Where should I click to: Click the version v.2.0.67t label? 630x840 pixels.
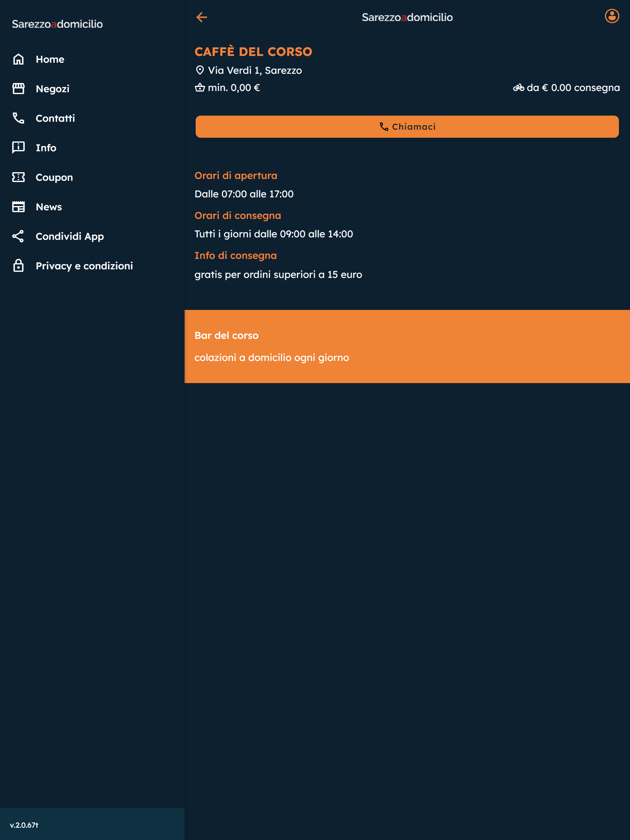coord(24,825)
